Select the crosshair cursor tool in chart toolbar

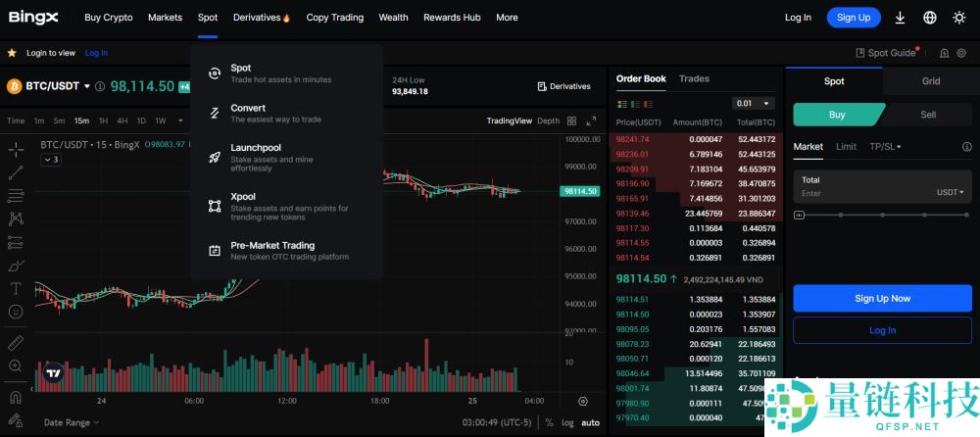[x=16, y=150]
